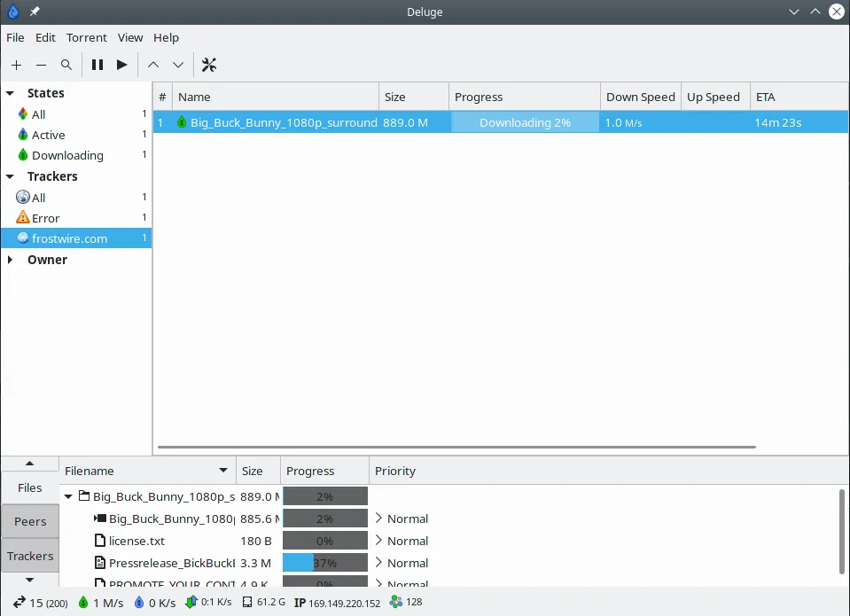Open the Torrent menu
This screenshot has width=850, height=616.
coord(87,37)
